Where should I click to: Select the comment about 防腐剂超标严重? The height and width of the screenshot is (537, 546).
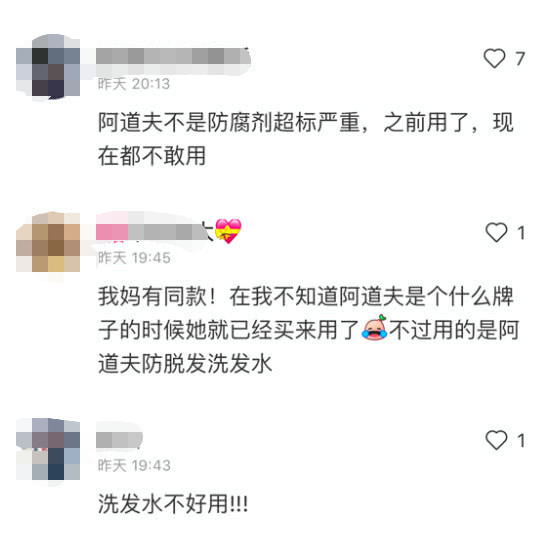[x=306, y=139]
